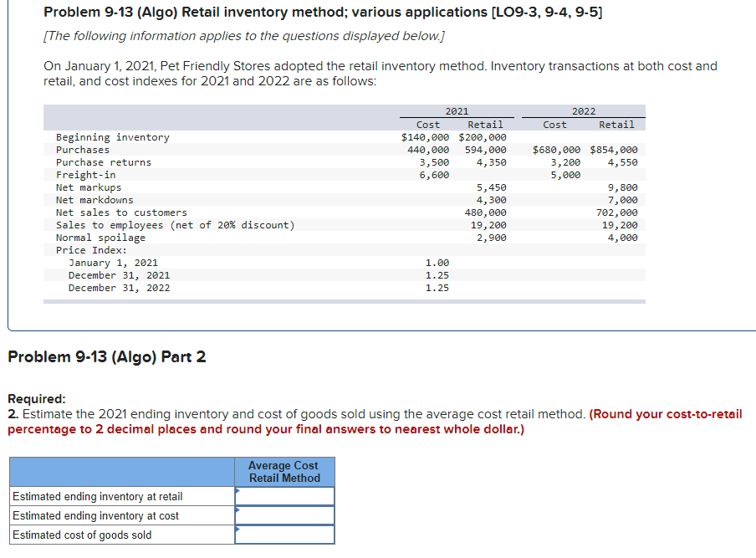Click the 4,300 net markdowns value
Image resolution: width=756 pixels, height=558 pixels.
point(491,200)
